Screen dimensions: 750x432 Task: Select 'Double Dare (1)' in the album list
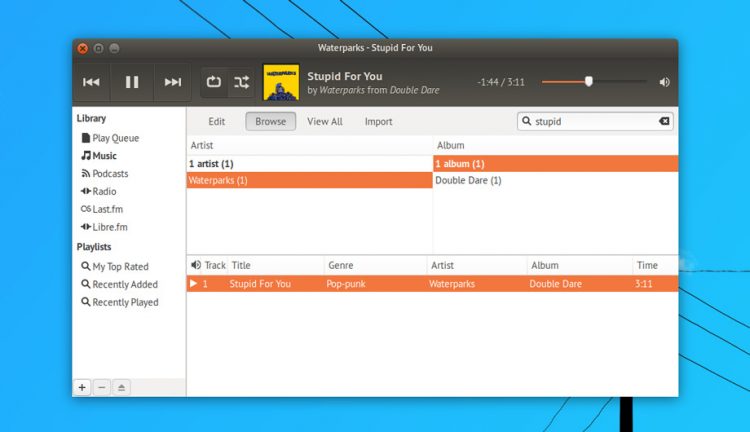[555, 180]
